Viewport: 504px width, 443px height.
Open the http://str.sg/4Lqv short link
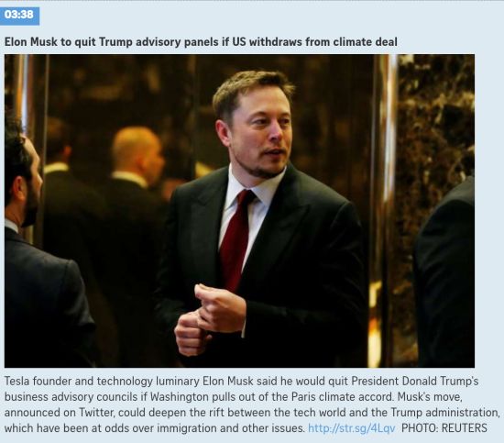point(351,428)
